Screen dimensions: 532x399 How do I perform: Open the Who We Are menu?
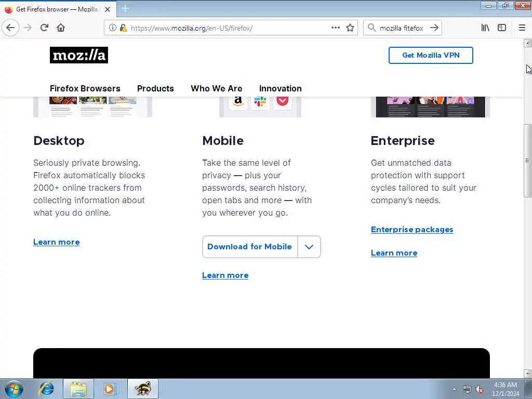point(217,88)
